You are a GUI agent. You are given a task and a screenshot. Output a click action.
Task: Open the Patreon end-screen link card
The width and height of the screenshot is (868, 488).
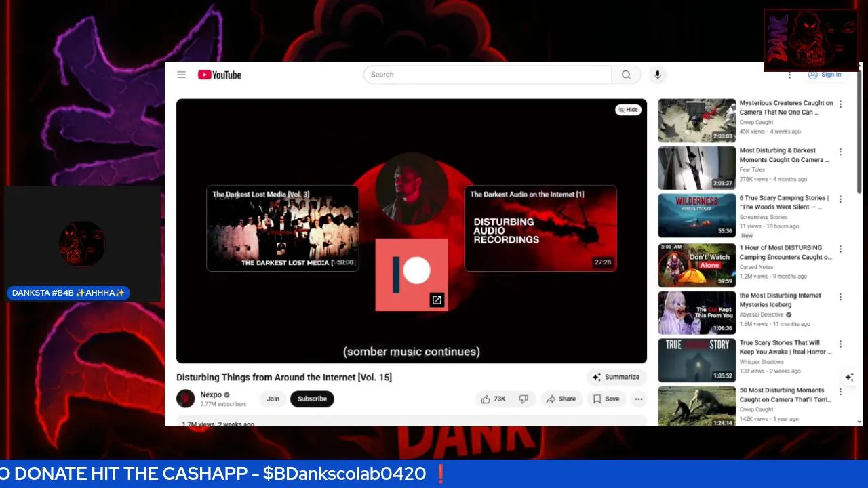(x=412, y=274)
